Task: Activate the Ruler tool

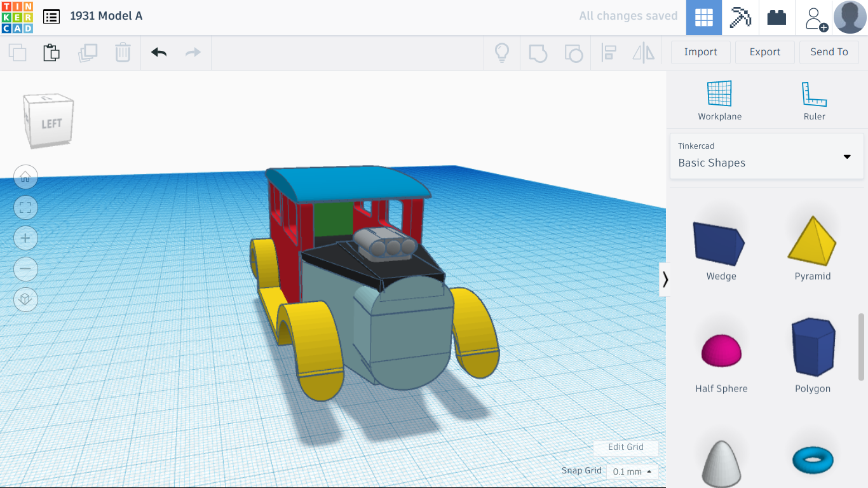Action: tap(814, 98)
